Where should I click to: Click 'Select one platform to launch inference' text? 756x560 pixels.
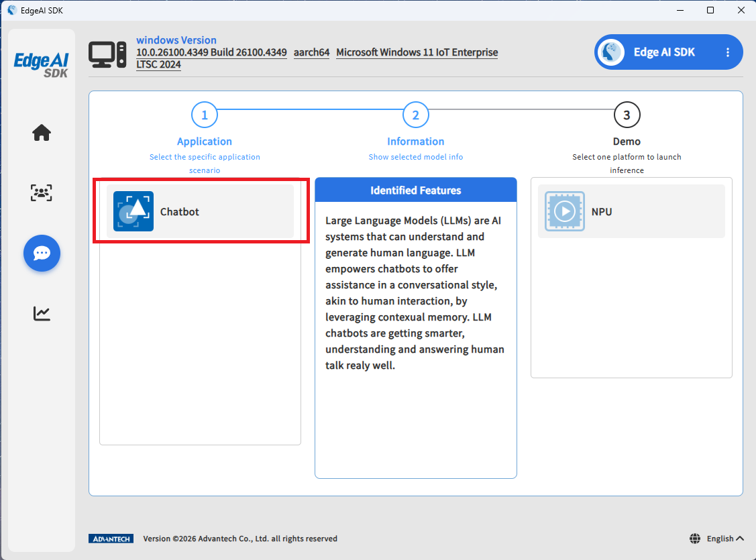627,164
